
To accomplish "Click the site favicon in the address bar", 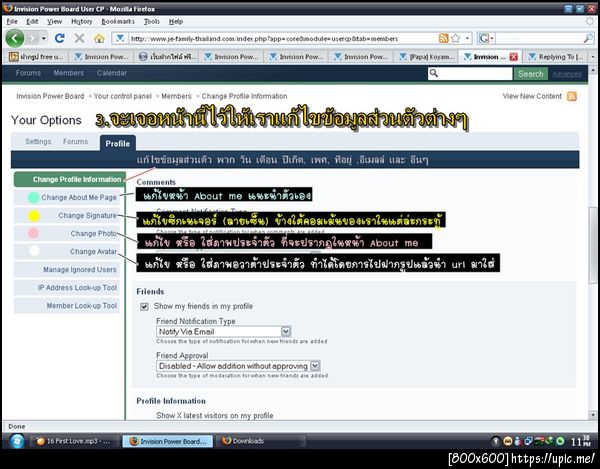I will tap(120, 38).
